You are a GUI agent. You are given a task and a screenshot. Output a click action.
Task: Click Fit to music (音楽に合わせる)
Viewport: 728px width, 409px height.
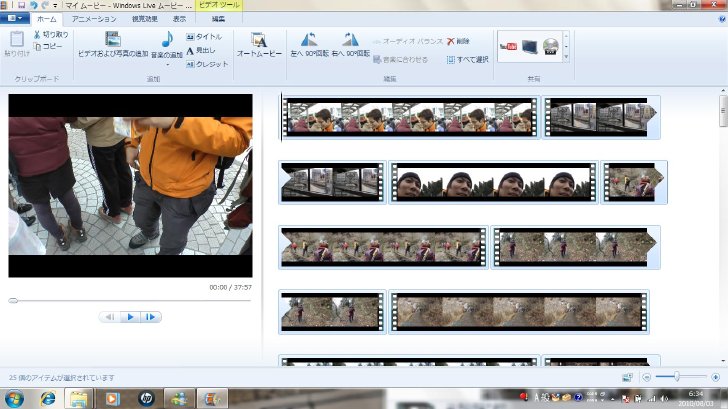click(400, 59)
